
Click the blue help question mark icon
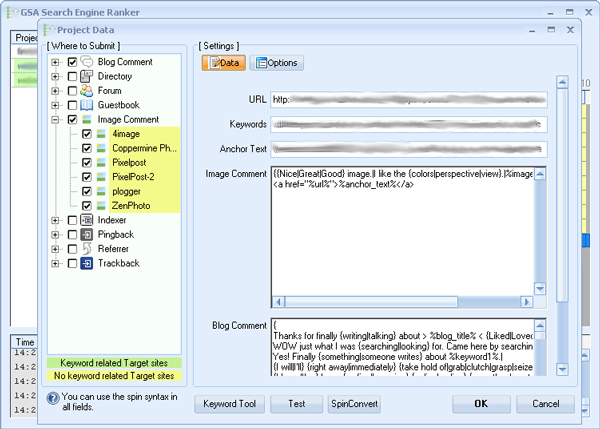click(x=53, y=398)
